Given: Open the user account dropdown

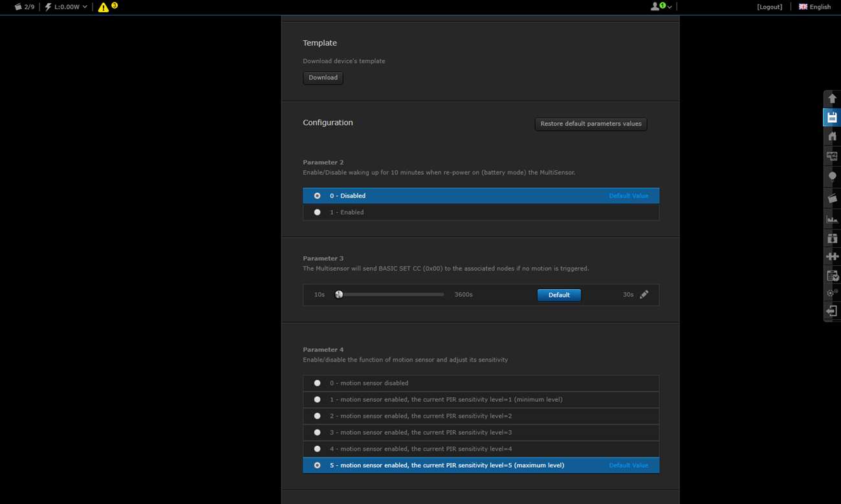Looking at the screenshot, I should [661, 6].
